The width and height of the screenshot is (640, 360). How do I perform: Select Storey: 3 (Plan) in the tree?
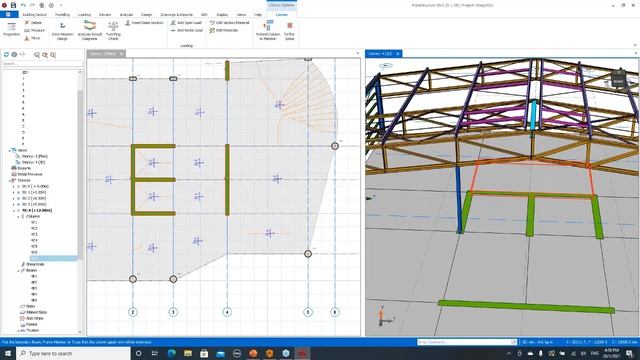(35, 156)
